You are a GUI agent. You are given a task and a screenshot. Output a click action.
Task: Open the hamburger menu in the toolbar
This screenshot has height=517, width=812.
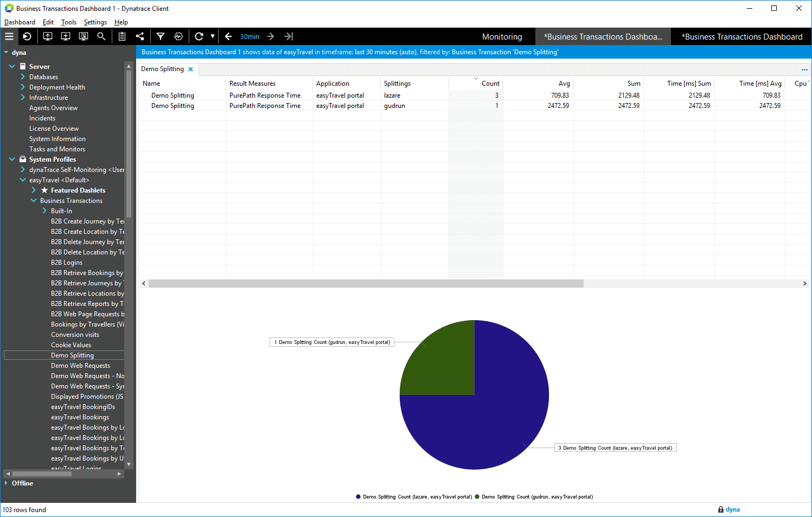click(x=9, y=36)
